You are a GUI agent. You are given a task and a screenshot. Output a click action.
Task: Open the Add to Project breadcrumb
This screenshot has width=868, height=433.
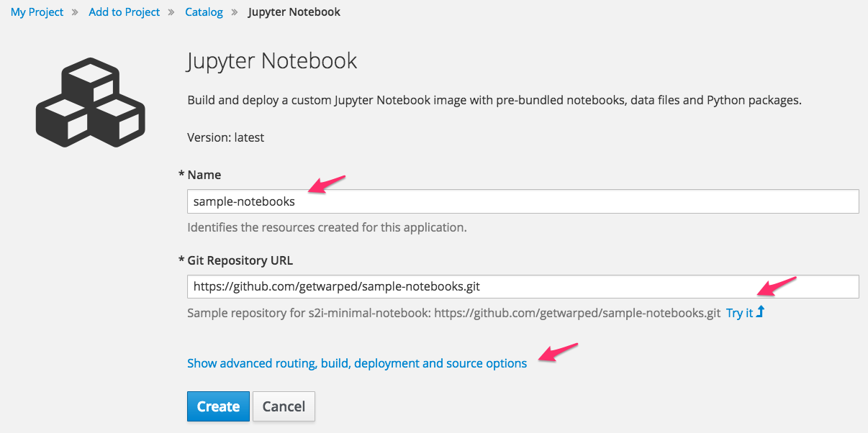[125, 12]
